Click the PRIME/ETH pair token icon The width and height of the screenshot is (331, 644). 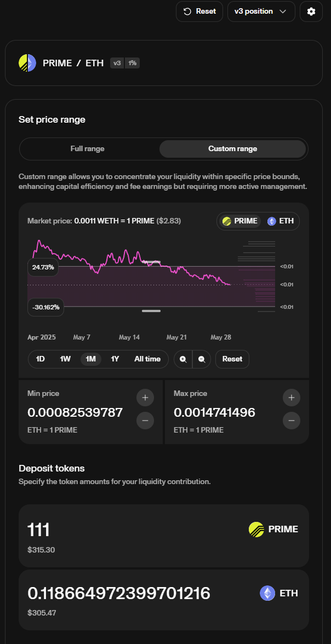27,63
